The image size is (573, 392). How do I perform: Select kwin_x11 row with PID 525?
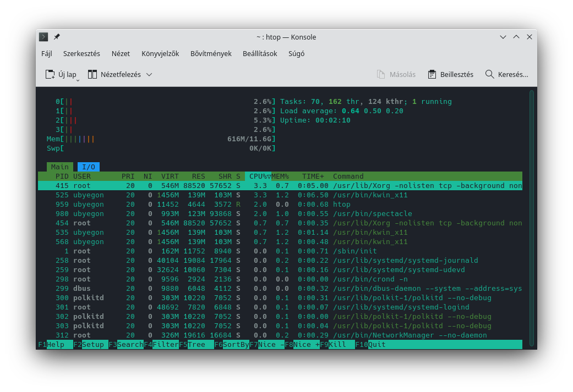(x=280, y=195)
